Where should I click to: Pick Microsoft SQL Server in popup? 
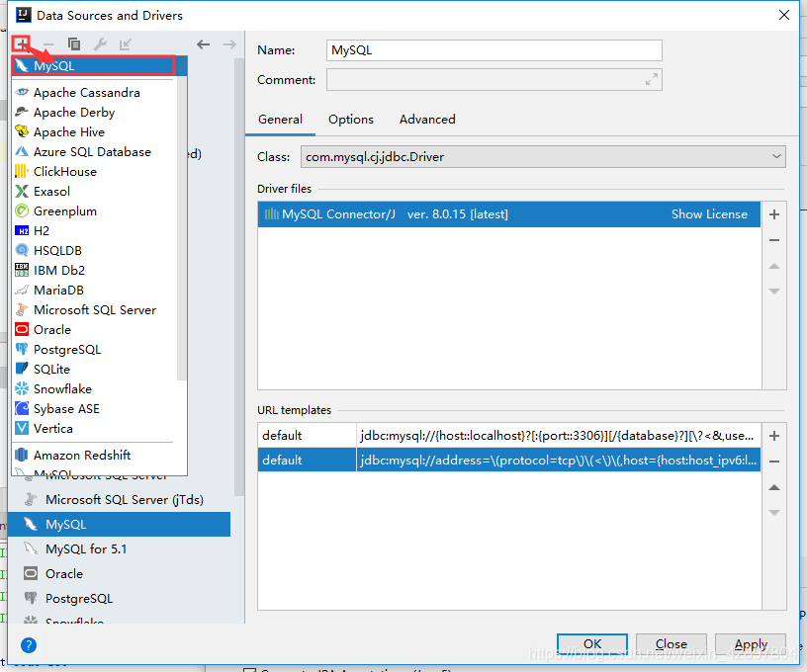(94, 310)
